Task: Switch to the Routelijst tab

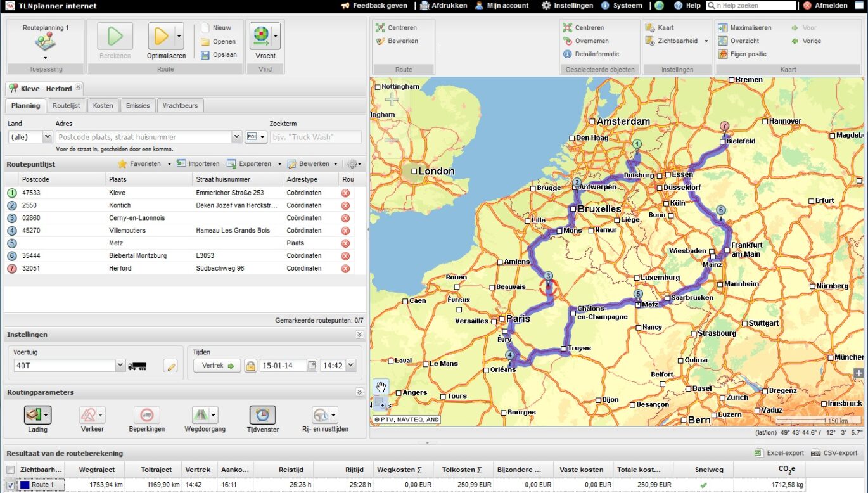Action: pos(66,106)
